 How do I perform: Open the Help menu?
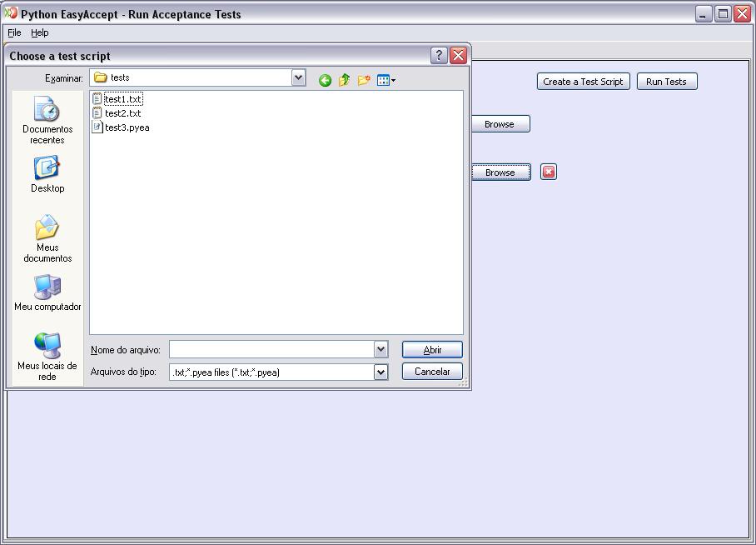pyautogui.click(x=40, y=32)
